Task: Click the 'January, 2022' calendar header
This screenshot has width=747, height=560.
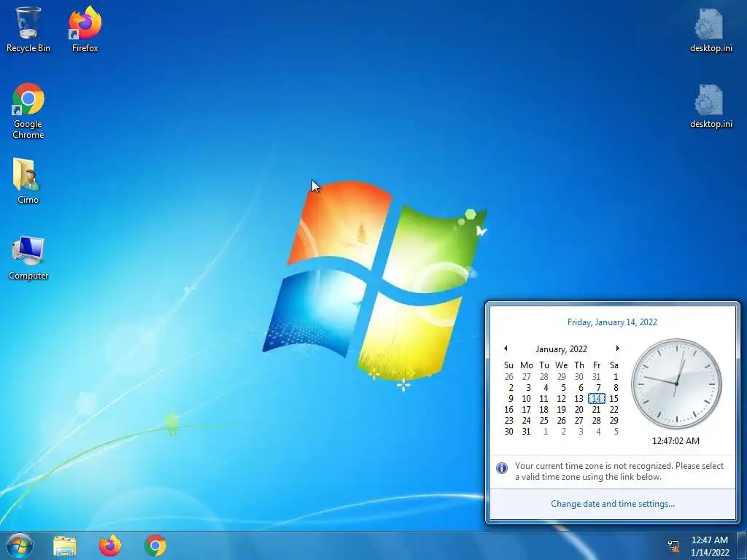Action: [561, 349]
